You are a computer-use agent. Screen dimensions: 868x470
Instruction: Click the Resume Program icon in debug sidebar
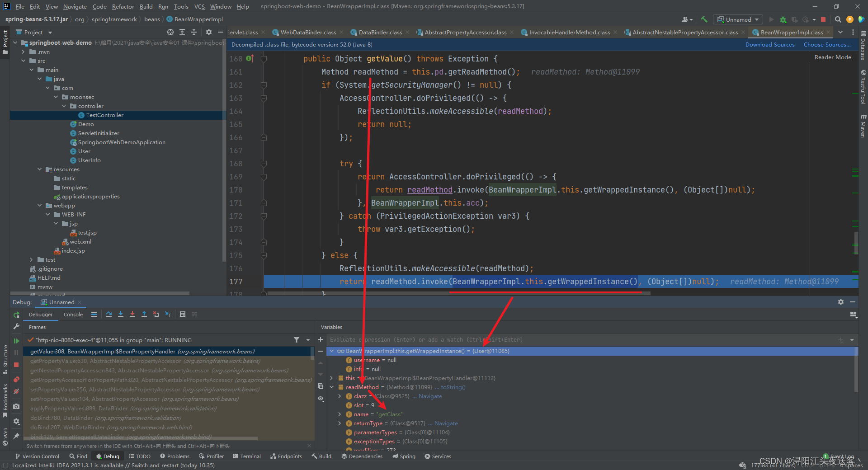pyautogui.click(x=16, y=340)
